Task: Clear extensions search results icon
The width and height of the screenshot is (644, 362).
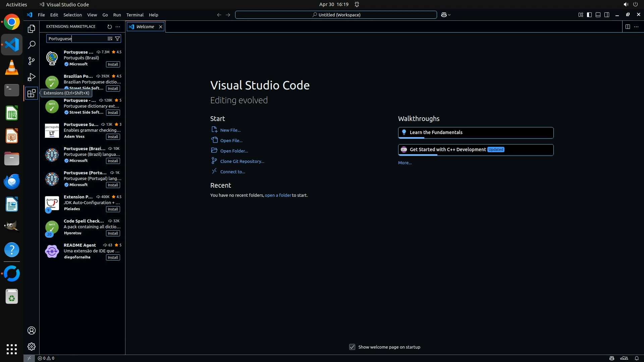Action: pos(110,39)
